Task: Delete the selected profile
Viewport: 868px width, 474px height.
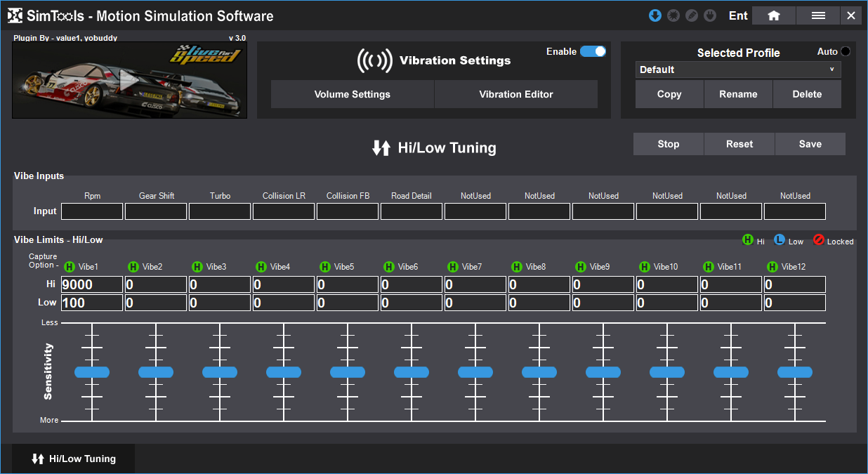Action: [x=807, y=94]
